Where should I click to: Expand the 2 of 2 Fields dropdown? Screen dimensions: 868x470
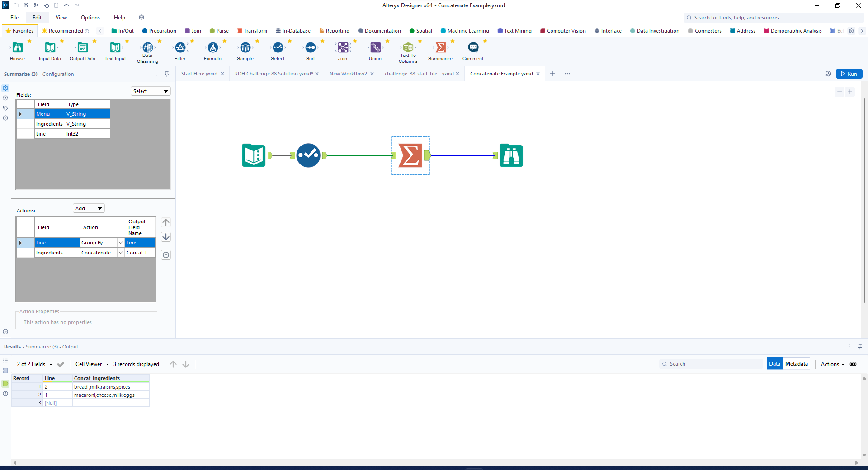35,364
